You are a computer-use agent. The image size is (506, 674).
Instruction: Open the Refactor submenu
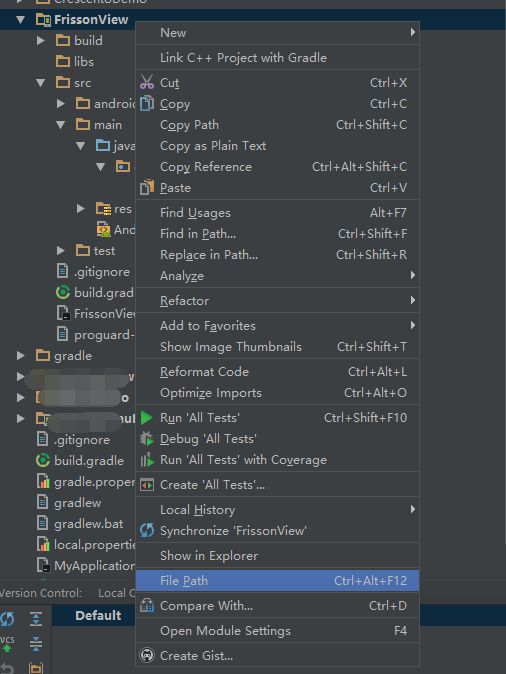pos(277,300)
